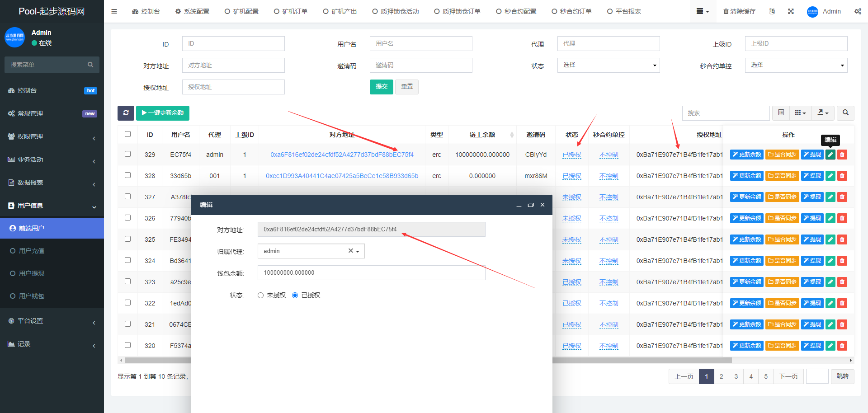Open the 秒合约单控 filter dropdown
This screenshot has width=868, height=413.
796,65
